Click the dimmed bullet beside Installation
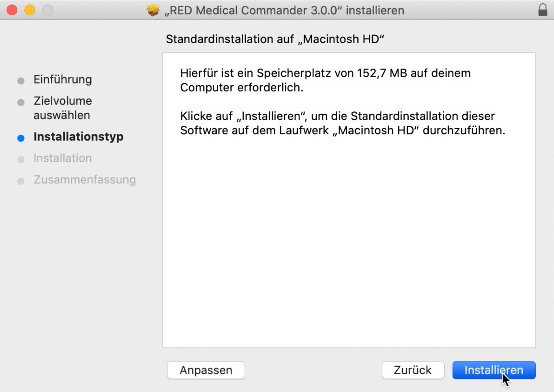Viewport: 554px width, 392px height. pyautogui.click(x=21, y=160)
